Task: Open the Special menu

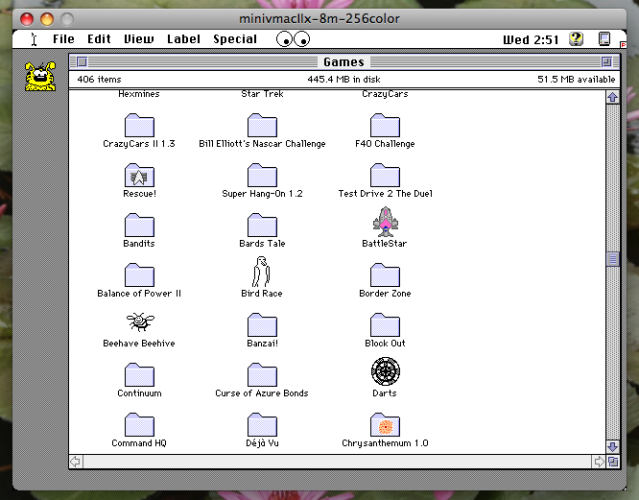Action: 235,39
